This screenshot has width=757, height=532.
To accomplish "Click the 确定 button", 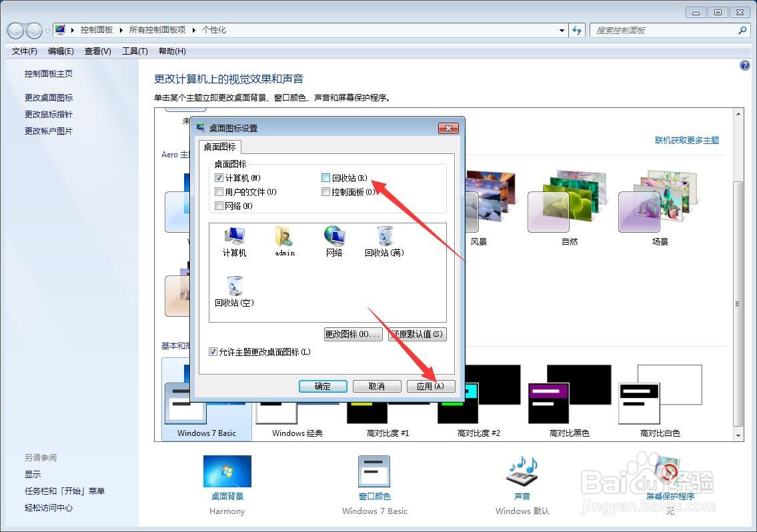I will (323, 386).
